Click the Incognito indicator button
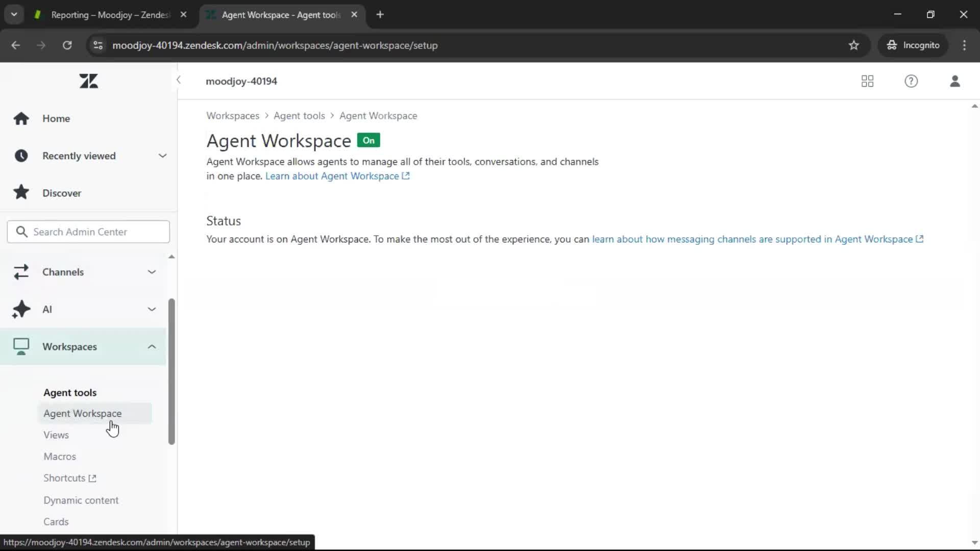 pyautogui.click(x=913, y=45)
